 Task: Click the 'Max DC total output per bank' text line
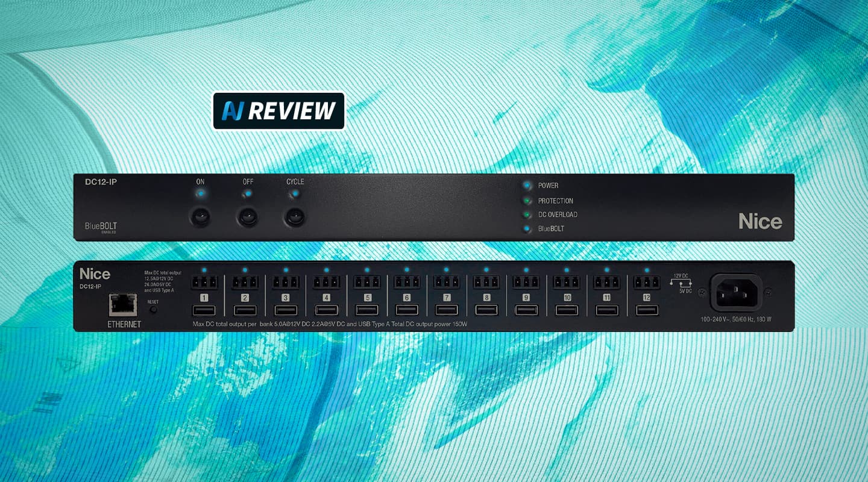[329, 324]
